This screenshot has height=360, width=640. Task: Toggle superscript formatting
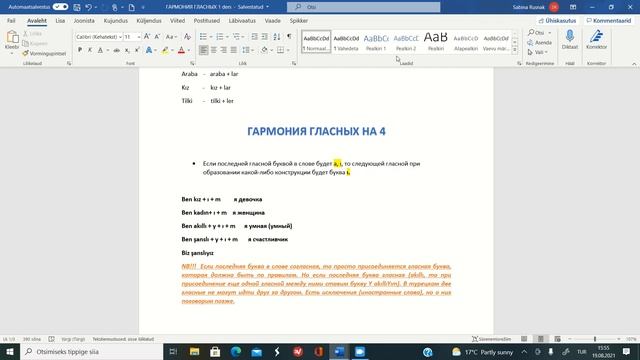click(137, 50)
